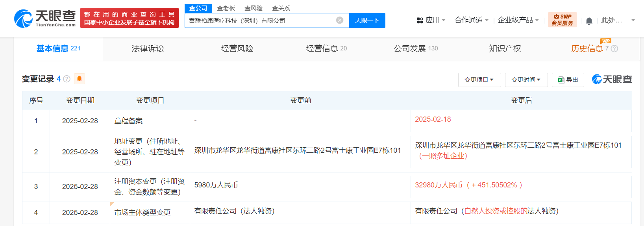The image size is (644, 226).
Task: Click the help icon next to 历史信息
Action: pyautogui.click(x=614, y=48)
